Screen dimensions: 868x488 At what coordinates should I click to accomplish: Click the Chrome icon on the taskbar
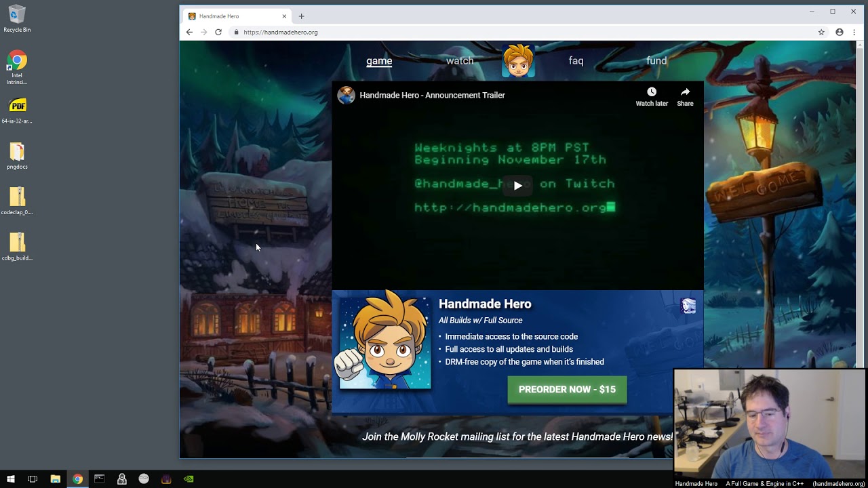77,479
